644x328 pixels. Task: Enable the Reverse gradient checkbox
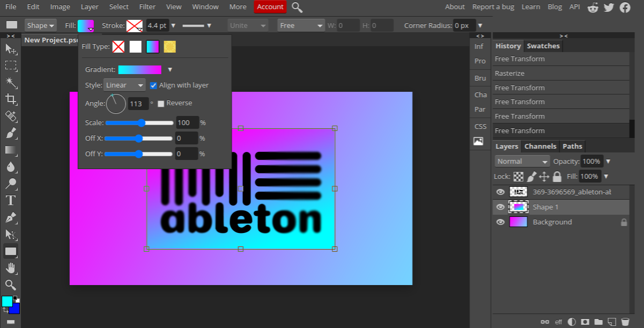tap(161, 104)
